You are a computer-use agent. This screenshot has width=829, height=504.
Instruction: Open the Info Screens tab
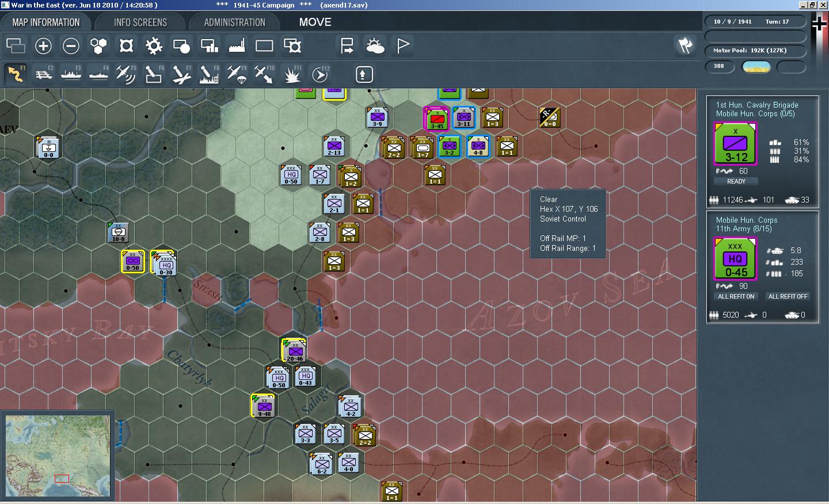(140, 22)
